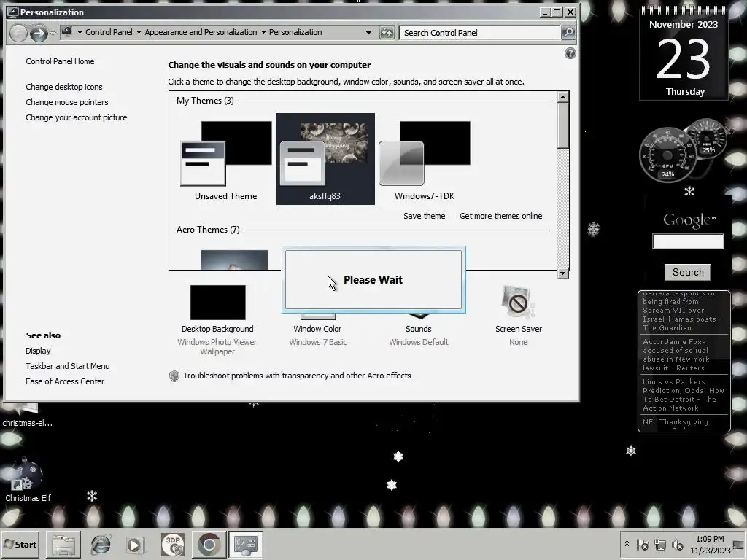The width and height of the screenshot is (747, 560).
Task: Open the Window Color label link
Action: [317, 329]
